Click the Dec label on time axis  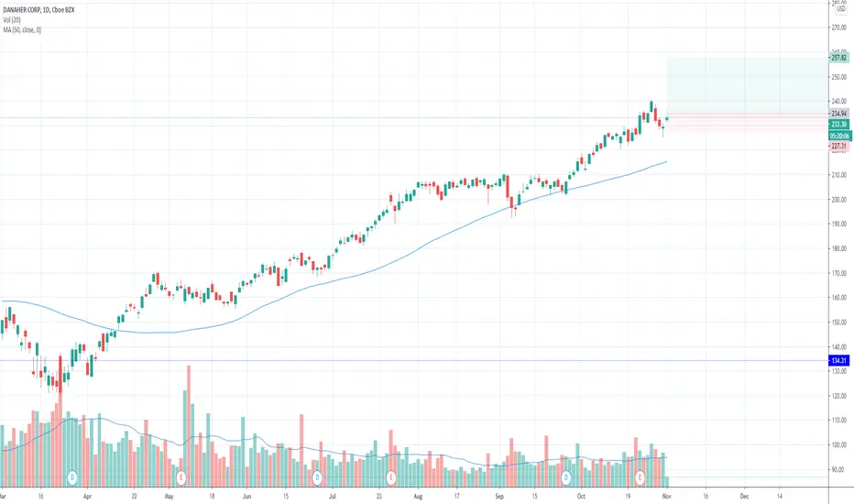[x=744, y=497]
